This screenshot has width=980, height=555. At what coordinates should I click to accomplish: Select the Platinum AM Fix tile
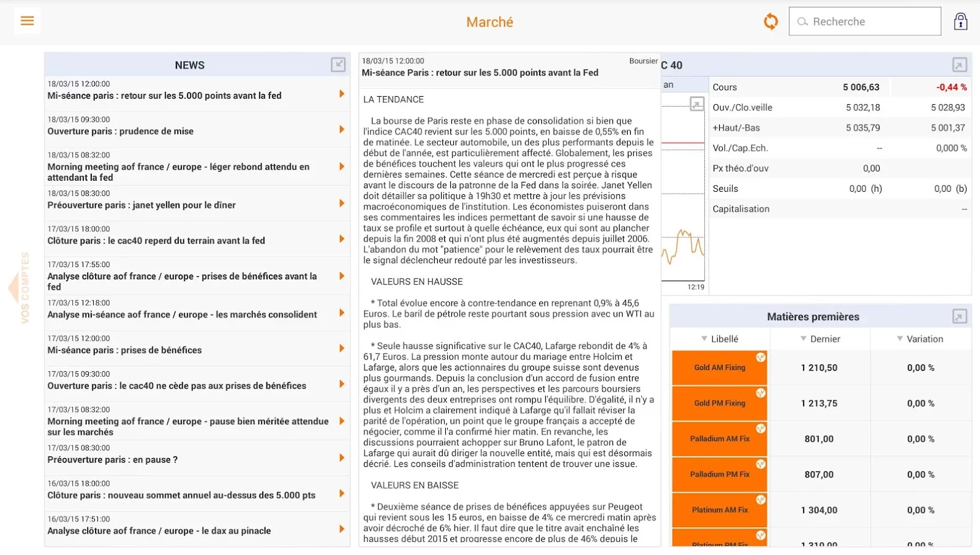pos(720,510)
